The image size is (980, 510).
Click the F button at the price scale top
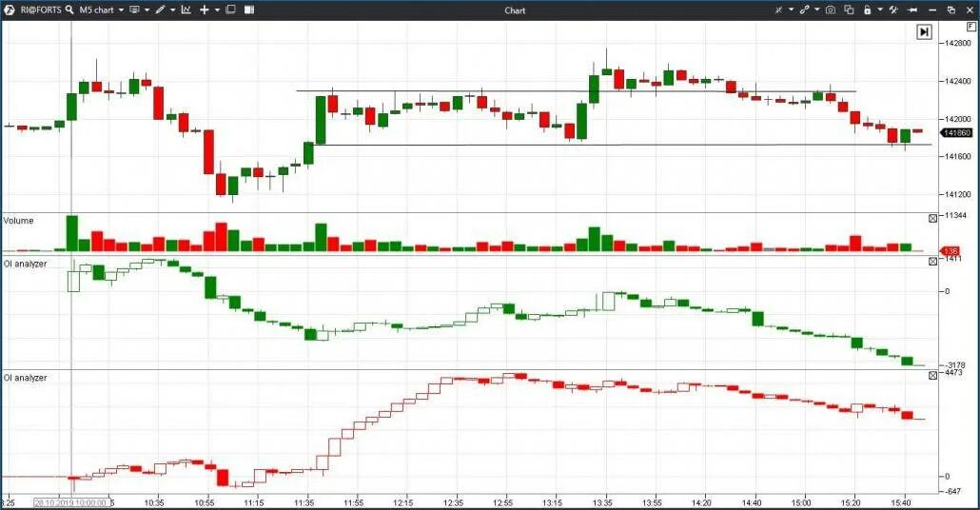coord(970,27)
